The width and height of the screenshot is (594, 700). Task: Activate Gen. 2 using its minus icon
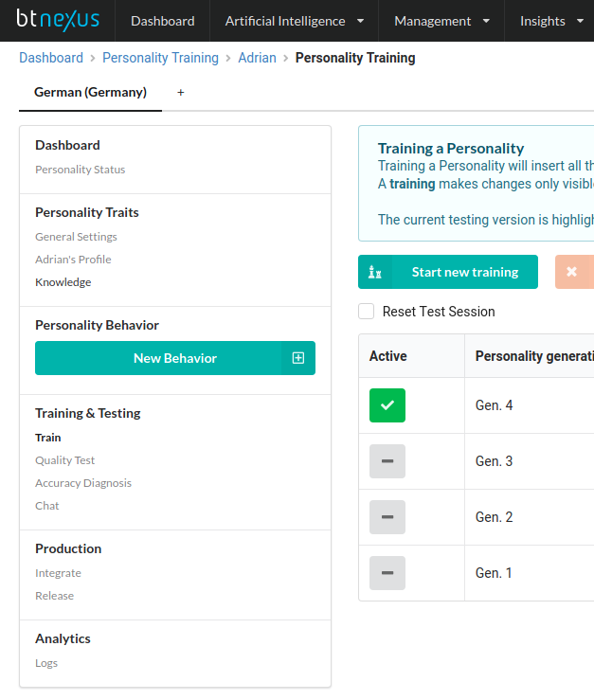point(387,517)
